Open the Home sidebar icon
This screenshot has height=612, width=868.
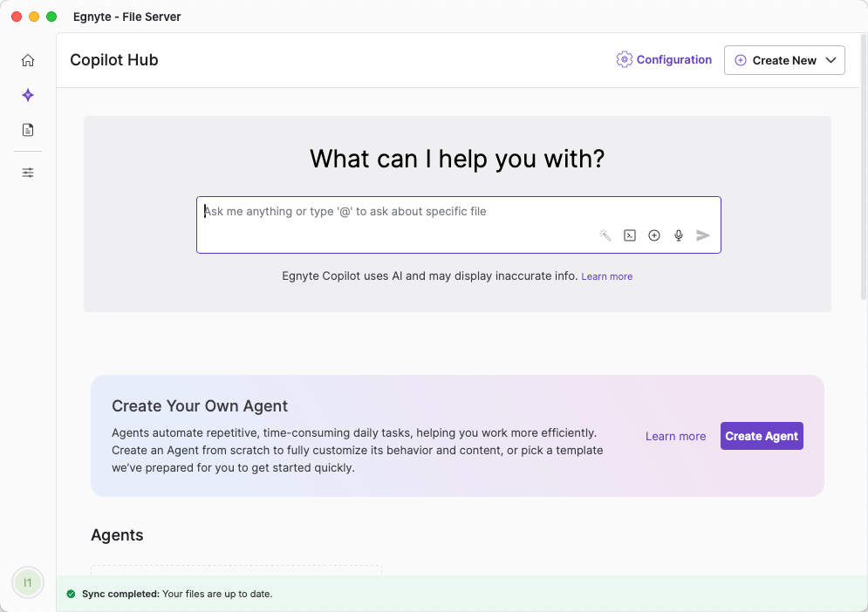point(27,59)
